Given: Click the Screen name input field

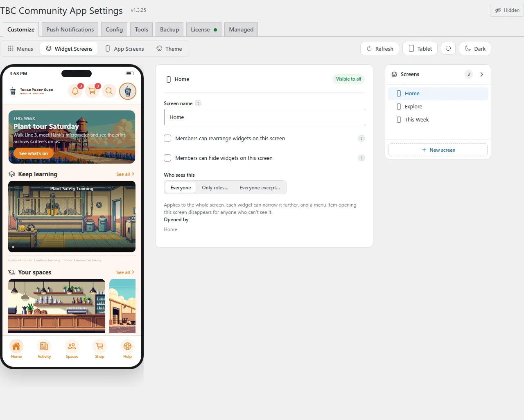Looking at the screenshot, I should click(x=264, y=117).
